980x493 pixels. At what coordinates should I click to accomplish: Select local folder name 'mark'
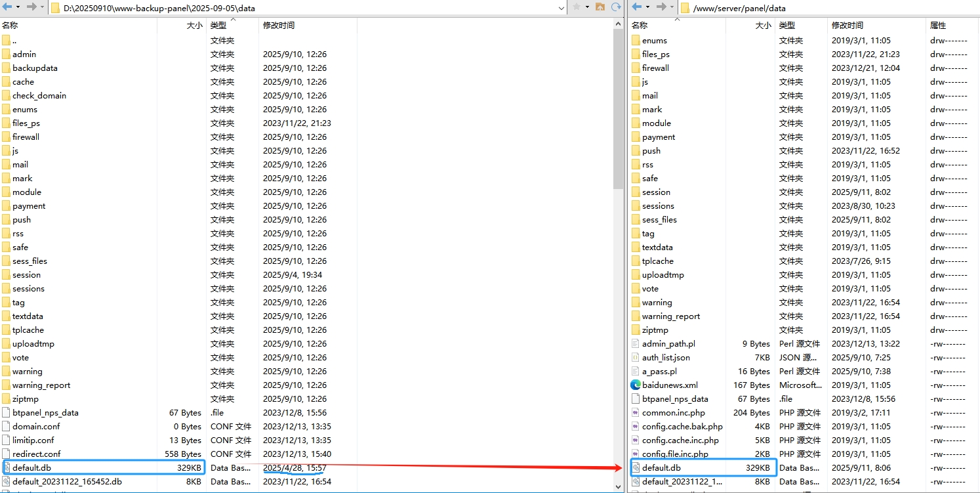22,179
